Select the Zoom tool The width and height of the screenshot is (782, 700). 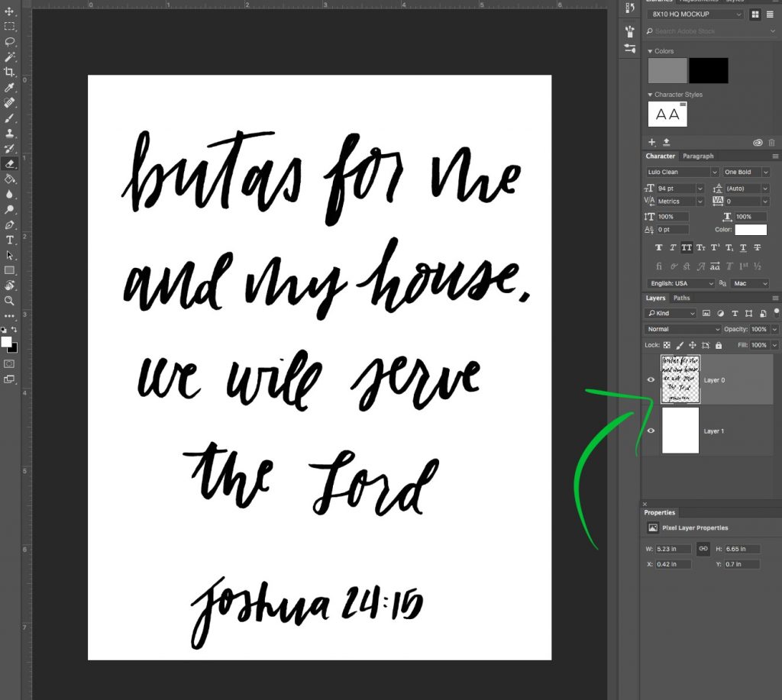coord(10,299)
